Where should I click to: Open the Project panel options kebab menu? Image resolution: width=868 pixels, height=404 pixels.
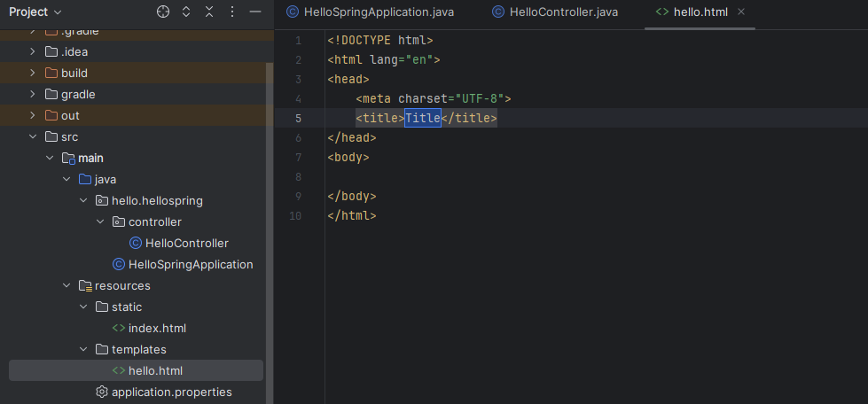pos(232,12)
